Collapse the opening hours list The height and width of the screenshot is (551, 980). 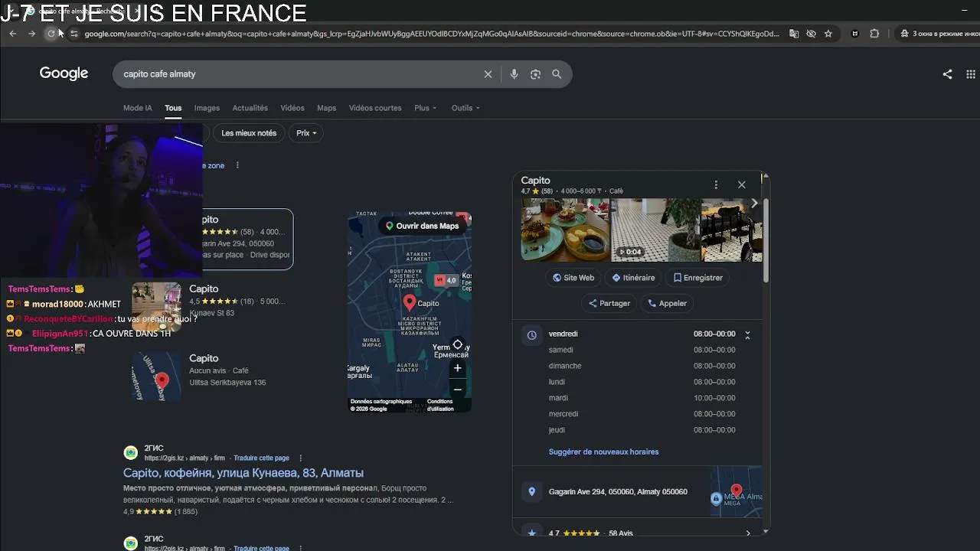click(x=747, y=334)
